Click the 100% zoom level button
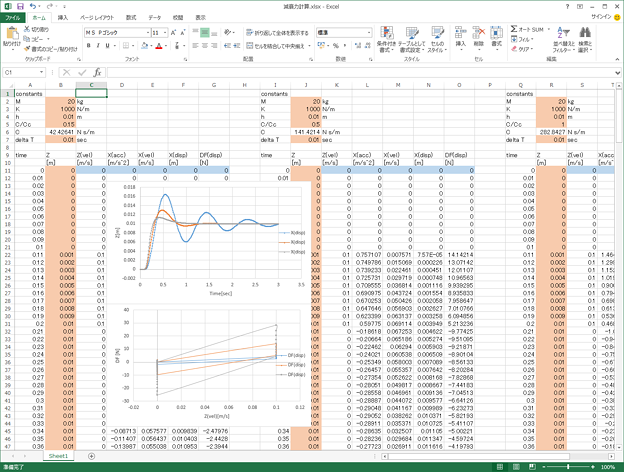The image size is (624, 472). 608,467
